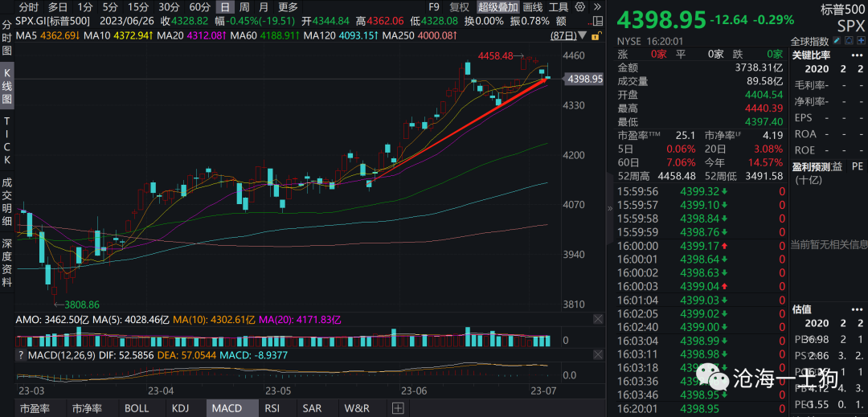
Task: Toggle 复权 price adjustment
Action: 460,7
